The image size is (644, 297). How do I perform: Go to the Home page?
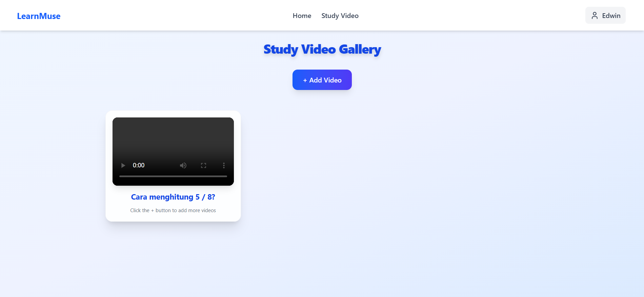(302, 16)
